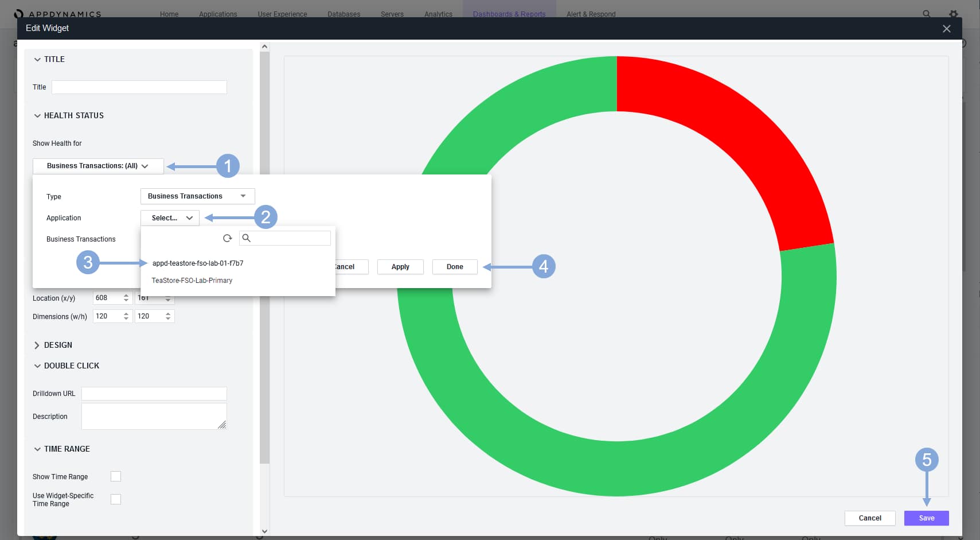The width and height of the screenshot is (980, 540).
Task: Open the Type dropdown
Action: pos(197,196)
